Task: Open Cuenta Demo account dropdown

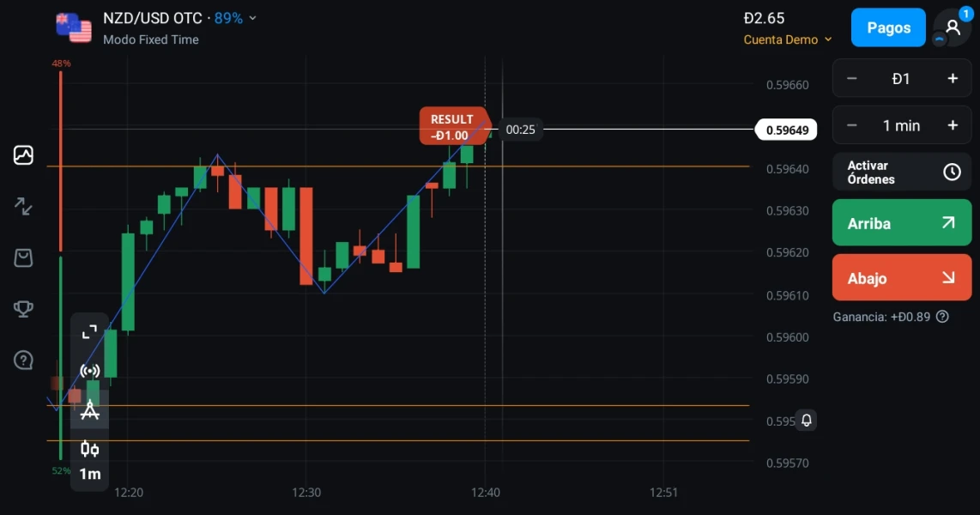Action: point(788,39)
